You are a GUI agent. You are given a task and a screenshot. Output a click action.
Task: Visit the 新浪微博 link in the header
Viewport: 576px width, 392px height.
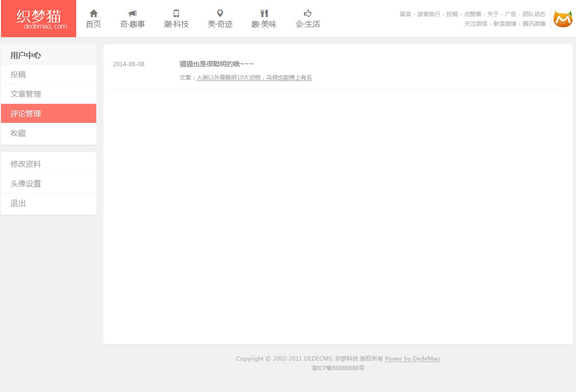pyautogui.click(x=505, y=24)
